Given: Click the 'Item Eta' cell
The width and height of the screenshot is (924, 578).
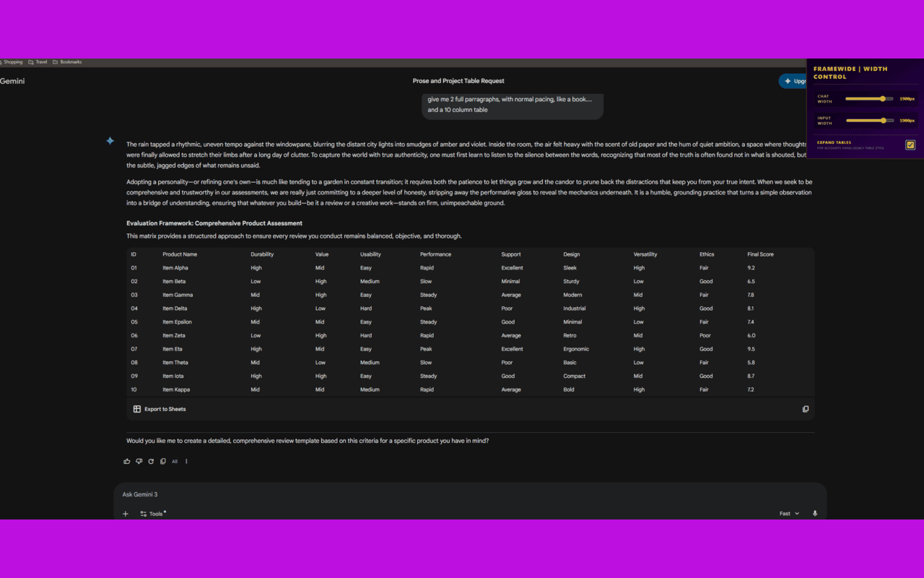Looking at the screenshot, I should click(173, 349).
